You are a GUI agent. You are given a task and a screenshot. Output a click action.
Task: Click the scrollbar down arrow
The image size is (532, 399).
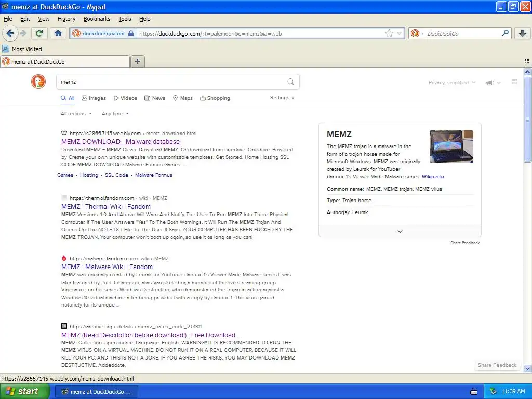527,368
